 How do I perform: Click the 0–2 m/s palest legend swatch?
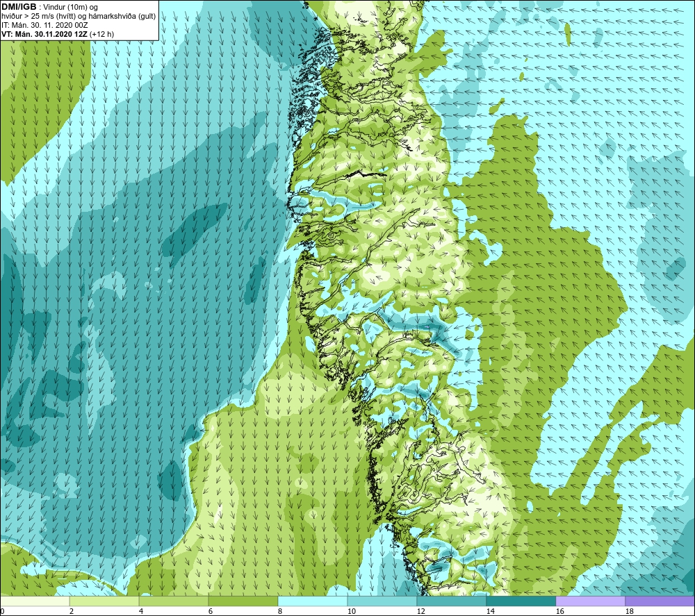point(35,601)
